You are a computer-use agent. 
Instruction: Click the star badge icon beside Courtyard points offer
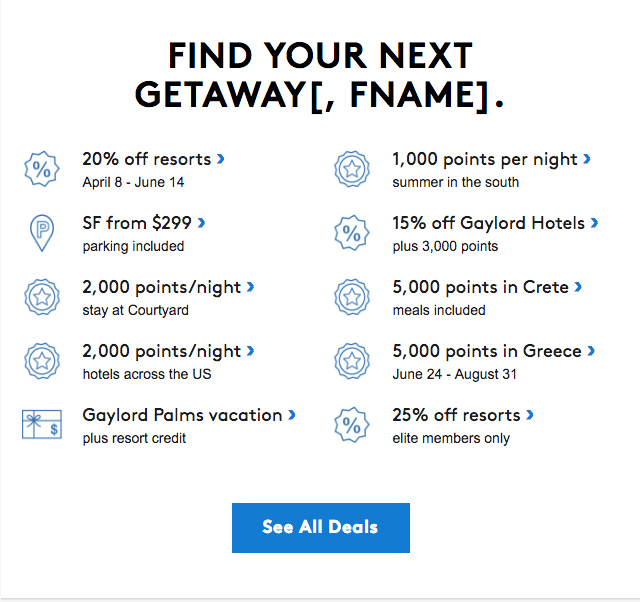pyautogui.click(x=42, y=296)
